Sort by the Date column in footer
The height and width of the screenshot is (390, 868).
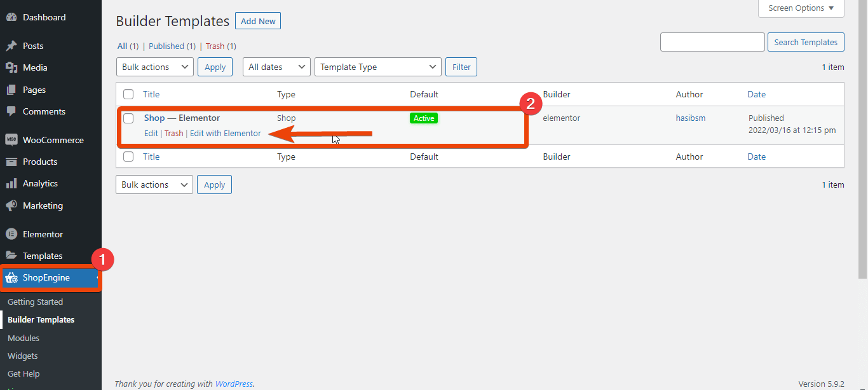tap(757, 157)
